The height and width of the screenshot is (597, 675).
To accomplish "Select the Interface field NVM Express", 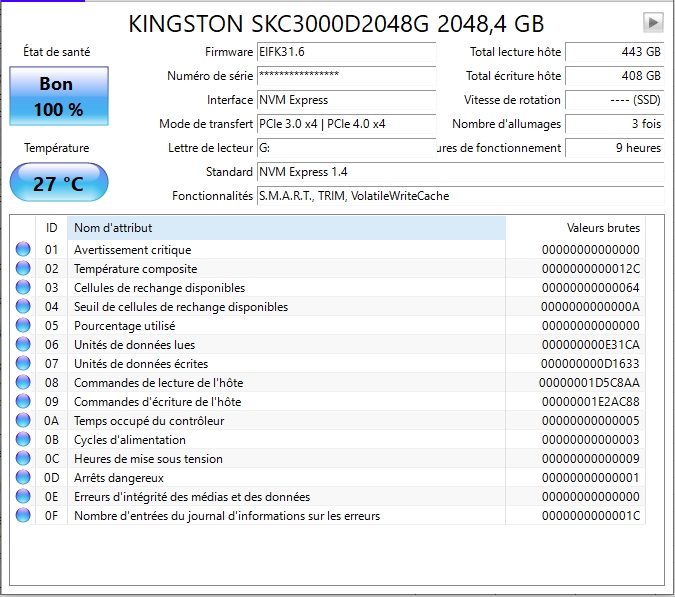I will [346, 100].
